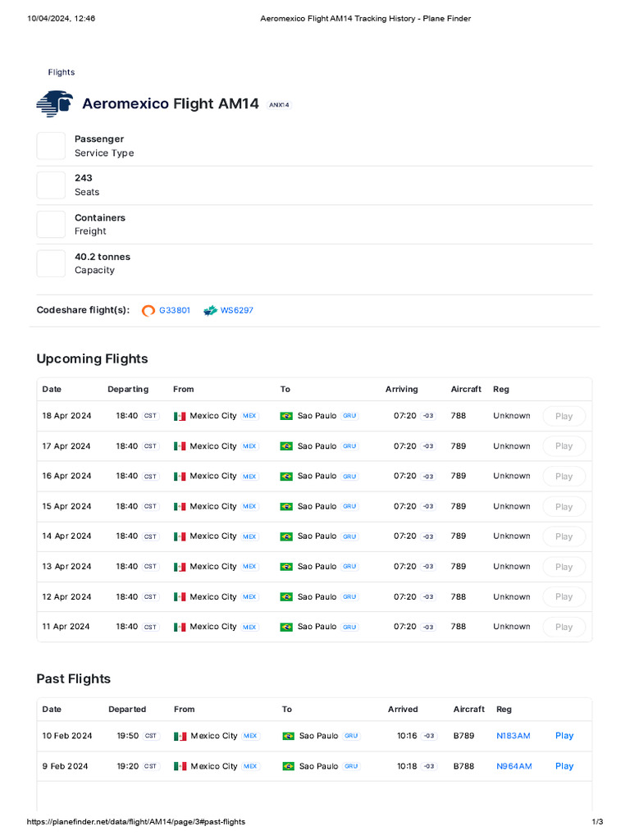Click Mexico flag icon in 13 Apr row
This screenshot has height=840, width=630.
(x=180, y=567)
